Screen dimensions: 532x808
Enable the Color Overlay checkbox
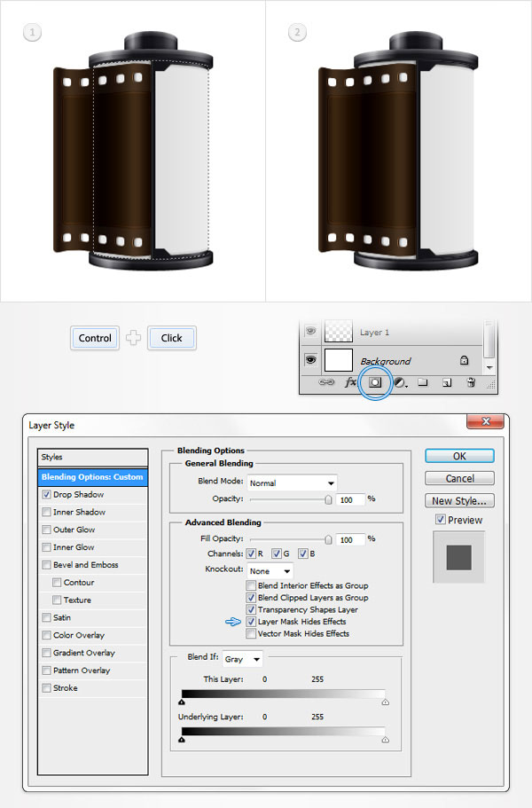[46, 635]
